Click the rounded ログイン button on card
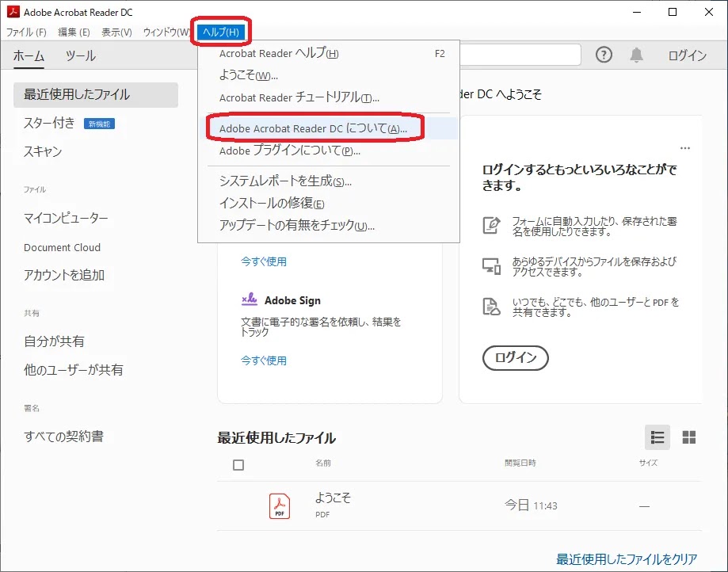Screen dimensions: 728x572 tap(516, 357)
